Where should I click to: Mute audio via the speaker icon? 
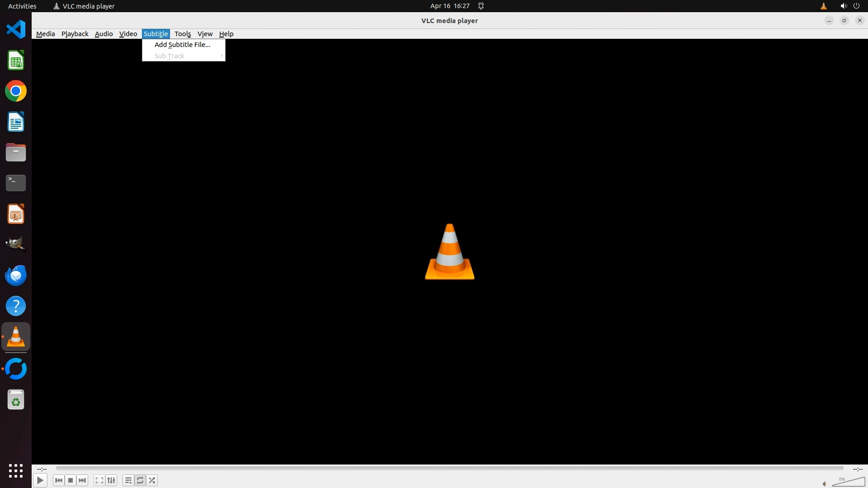coord(825,483)
